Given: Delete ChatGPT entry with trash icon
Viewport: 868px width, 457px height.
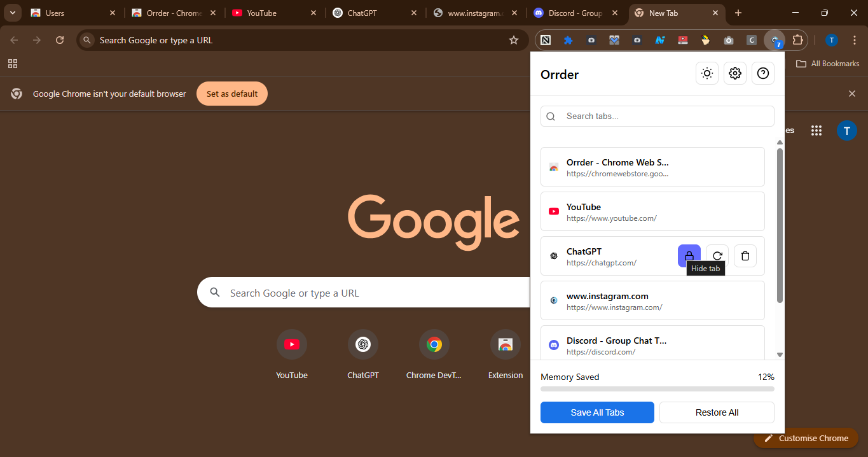Looking at the screenshot, I should tap(745, 256).
